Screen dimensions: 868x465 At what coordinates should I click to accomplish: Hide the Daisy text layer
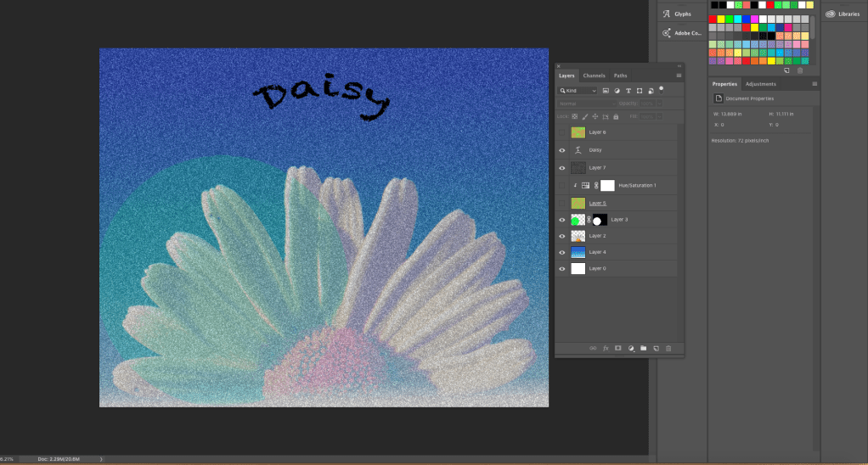[x=562, y=150]
